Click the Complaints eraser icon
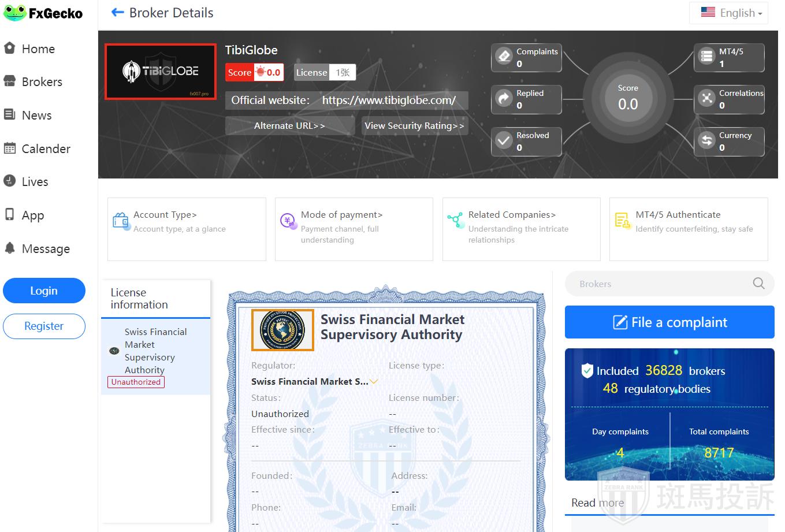The image size is (785, 532). [x=504, y=57]
